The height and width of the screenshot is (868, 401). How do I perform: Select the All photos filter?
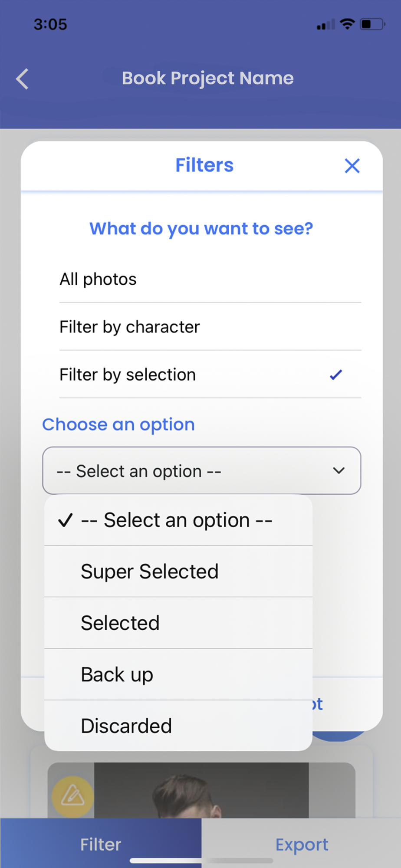click(x=98, y=279)
